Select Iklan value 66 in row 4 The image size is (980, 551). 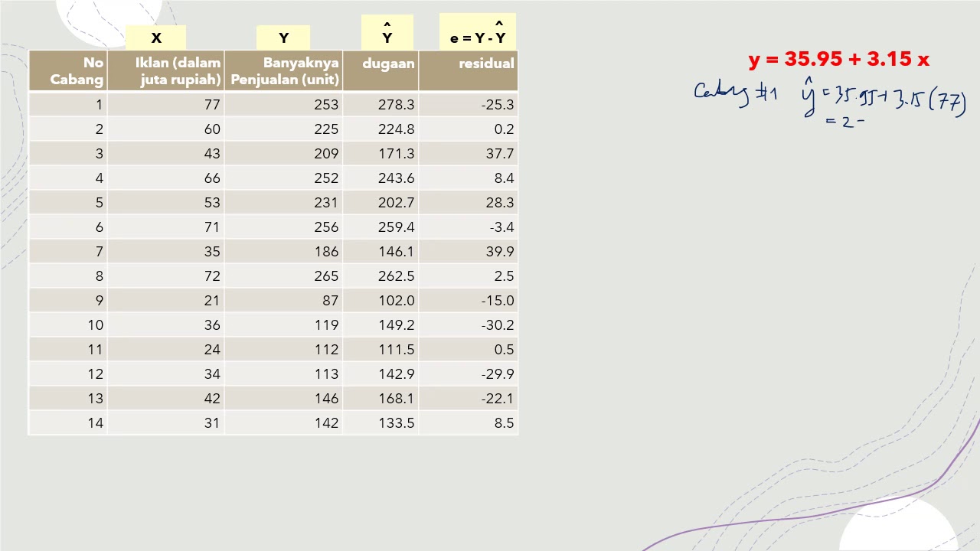click(x=212, y=178)
